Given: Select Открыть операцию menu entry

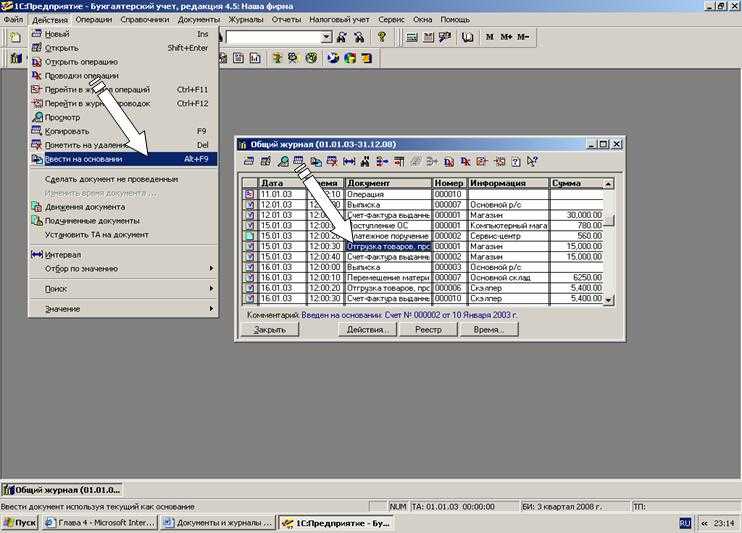Looking at the screenshot, I should (123, 62).
